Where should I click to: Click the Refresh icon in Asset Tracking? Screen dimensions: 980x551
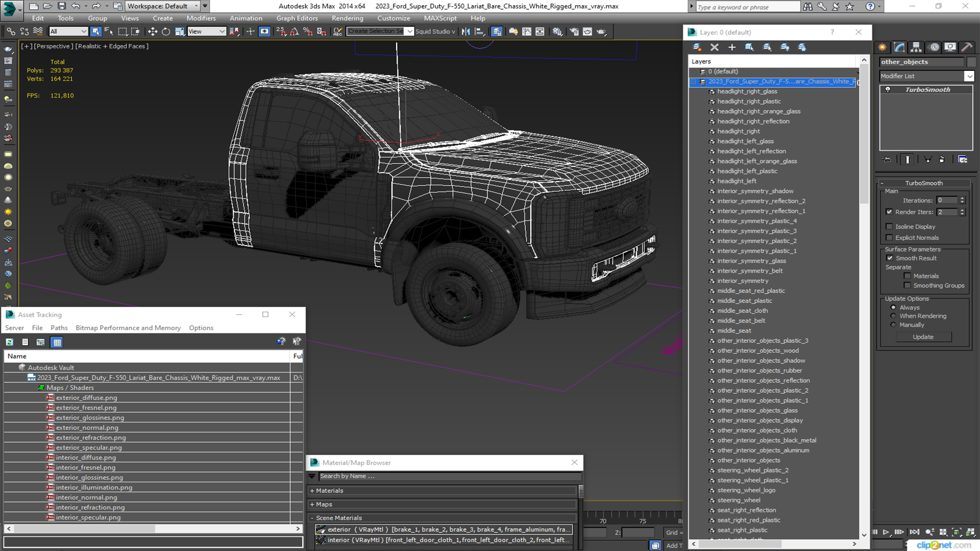click(x=9, y=342)
